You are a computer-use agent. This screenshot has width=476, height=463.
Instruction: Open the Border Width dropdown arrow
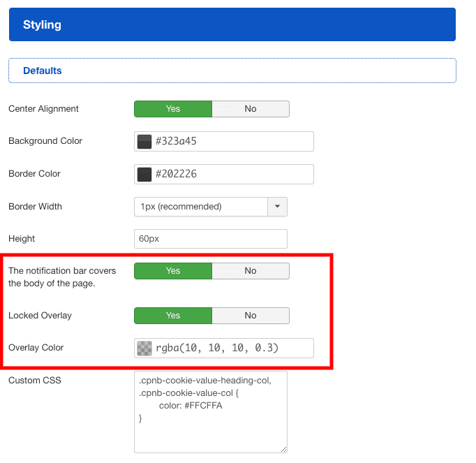[278, 207]
